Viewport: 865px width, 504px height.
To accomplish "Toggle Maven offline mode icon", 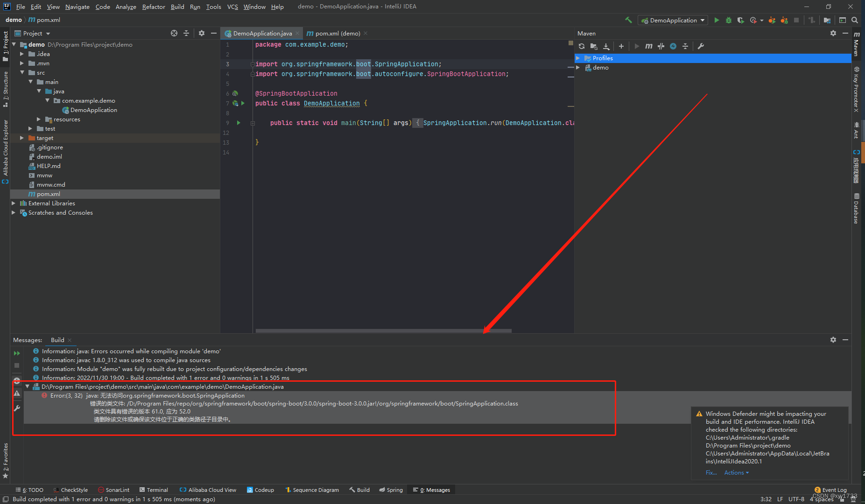I will [x=661, y=46].
